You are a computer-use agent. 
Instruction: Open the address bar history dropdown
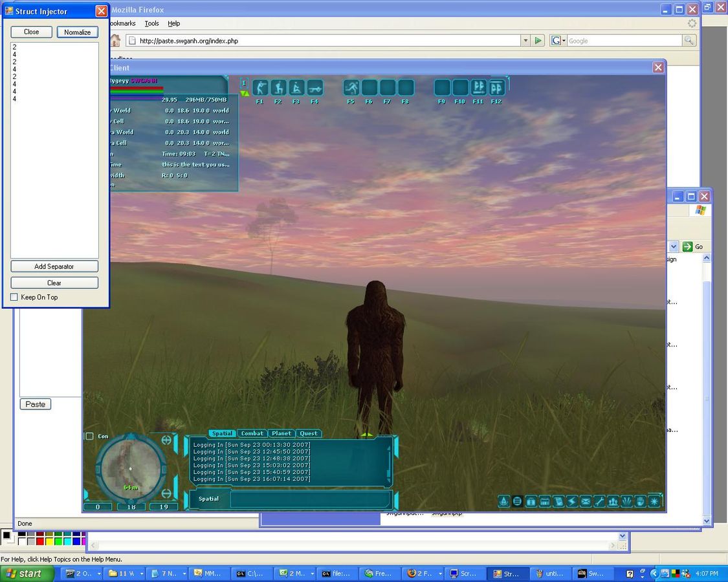[525, 41]
